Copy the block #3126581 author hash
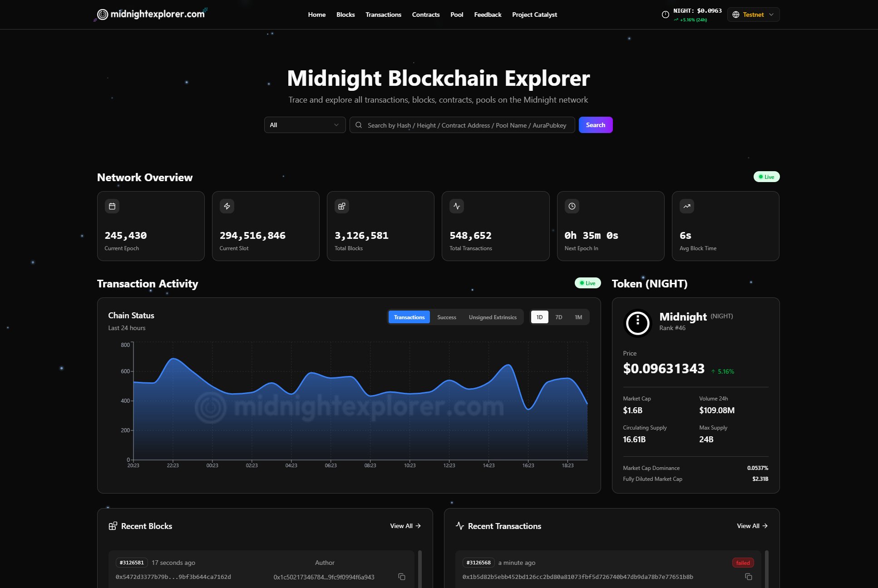 [x=402, y=577]
